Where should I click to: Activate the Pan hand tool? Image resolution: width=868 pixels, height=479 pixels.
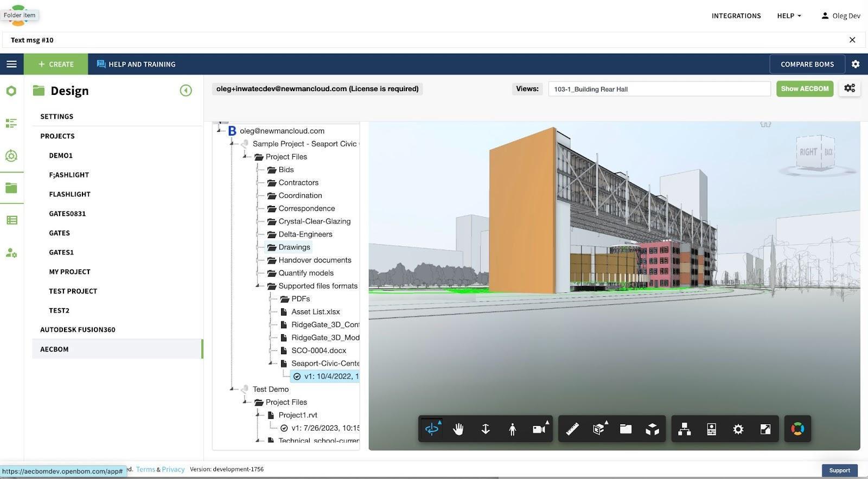[x=458, y=429]
